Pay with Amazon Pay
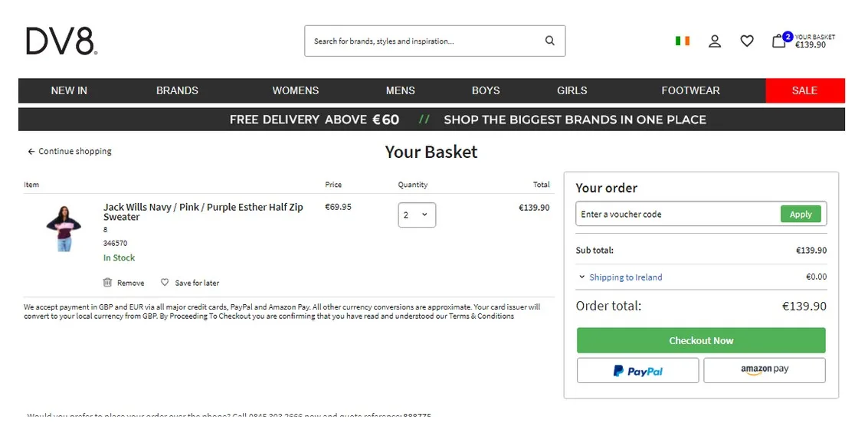 pos(765,370)
